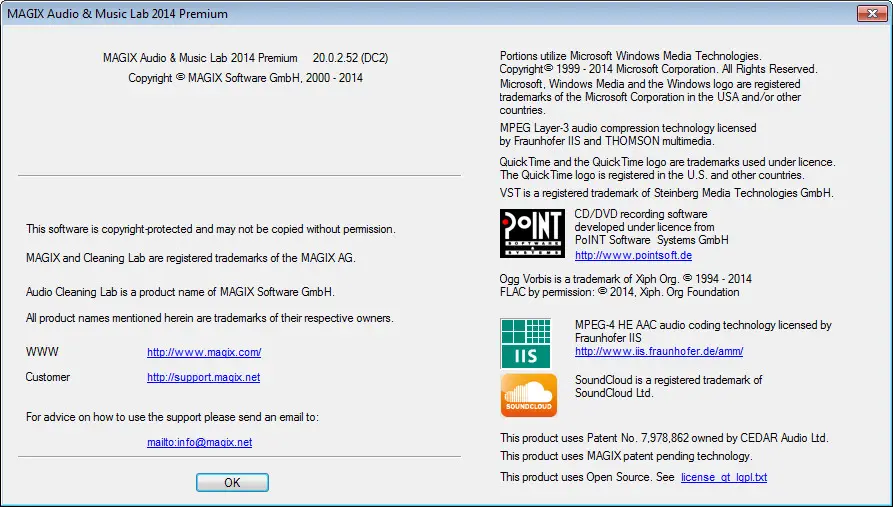Click the 'Ogg Vorbis is a trademark' line

(625, 279)
